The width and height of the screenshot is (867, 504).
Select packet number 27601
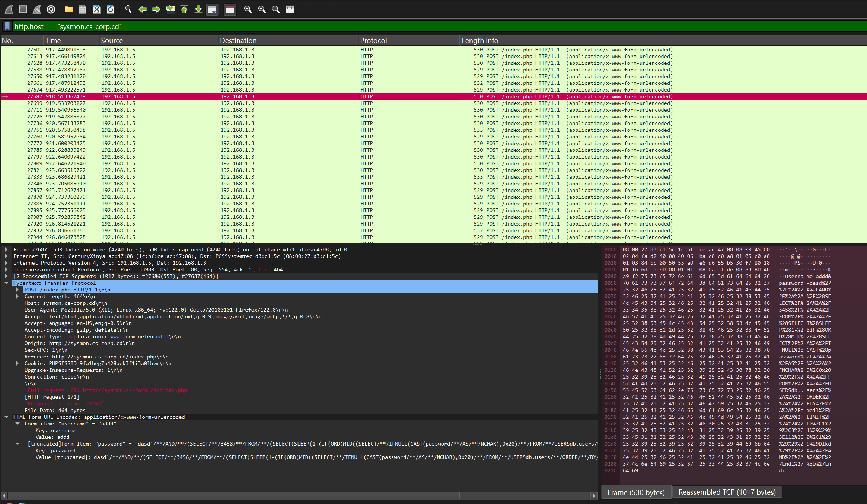(433, 50)
